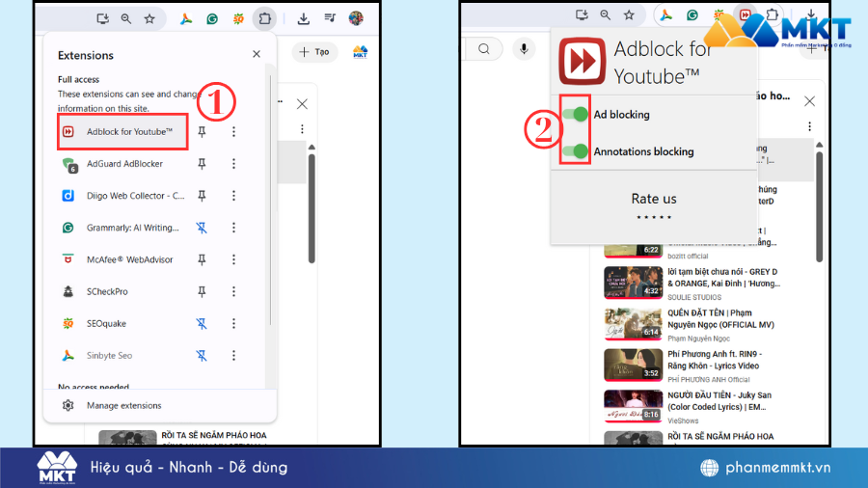Unpin SEOquake extension
868x488 pixels.
coord(203,324)
